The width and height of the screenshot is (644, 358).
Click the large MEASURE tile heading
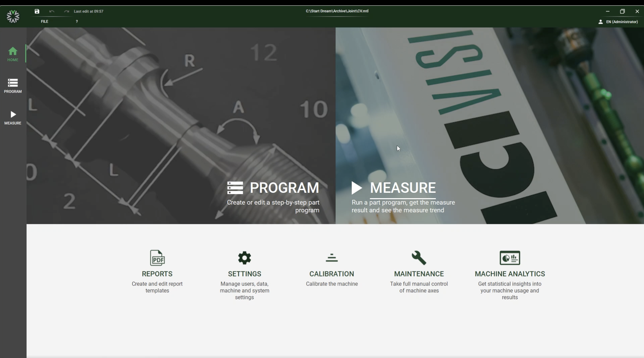point(403,188)
